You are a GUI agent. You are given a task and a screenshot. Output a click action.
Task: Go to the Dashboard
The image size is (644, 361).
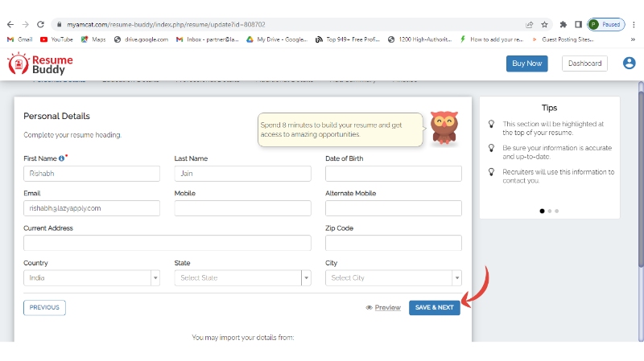584,64
